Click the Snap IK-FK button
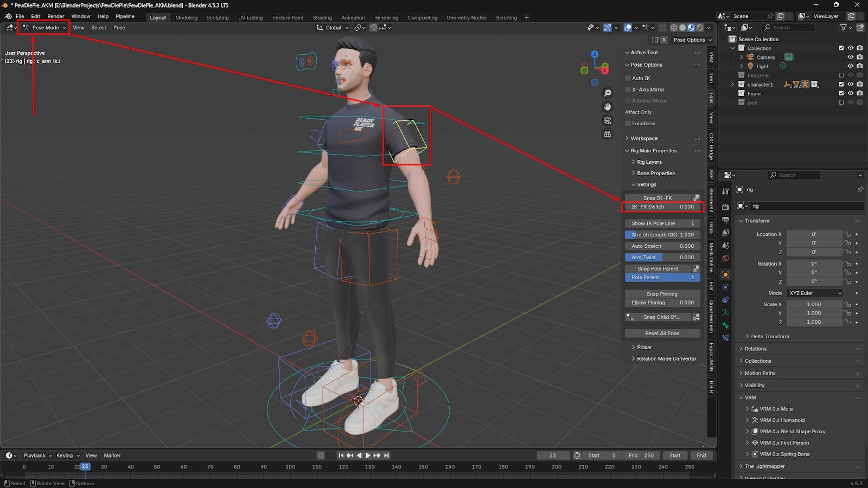Viewport: 868px width, 488px height. point(658,198)
